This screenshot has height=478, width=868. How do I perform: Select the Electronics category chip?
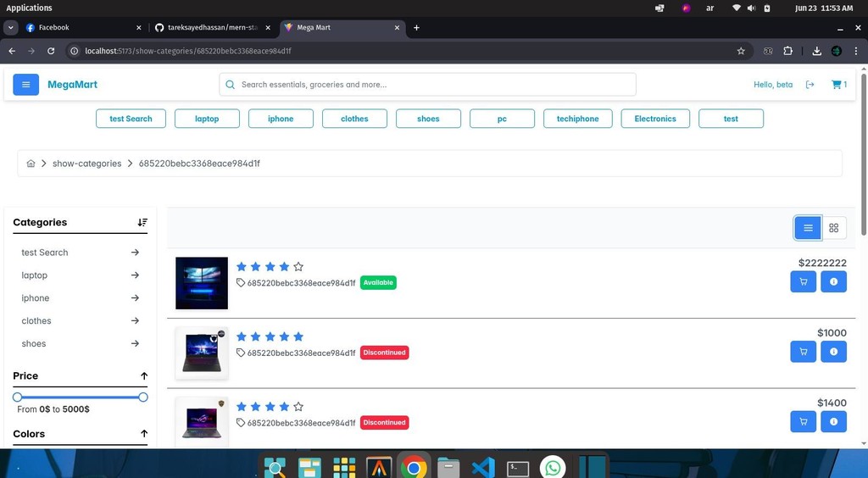654,119
